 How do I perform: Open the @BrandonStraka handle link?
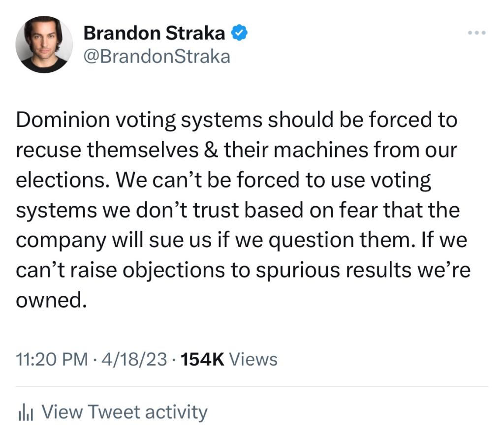(x=157, y=57)
